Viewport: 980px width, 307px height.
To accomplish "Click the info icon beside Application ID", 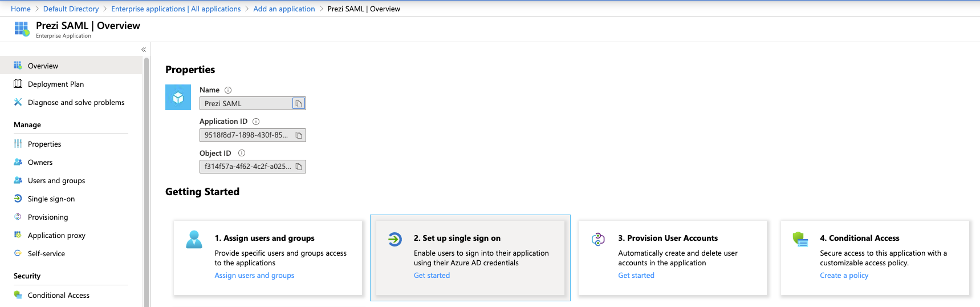I will 256,122.
